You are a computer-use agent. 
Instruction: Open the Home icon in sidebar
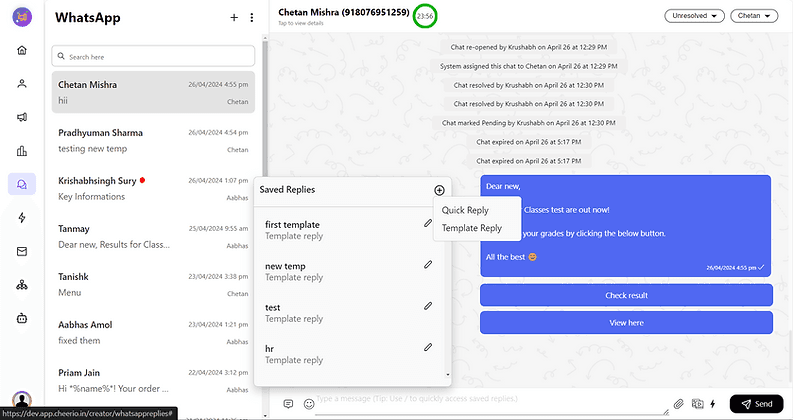point(22,50)
